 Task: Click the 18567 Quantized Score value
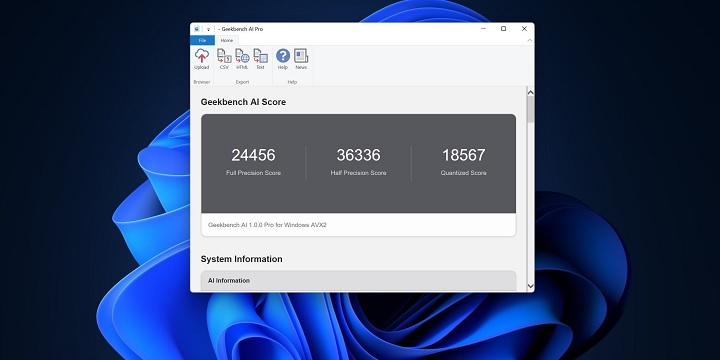(464, 155)
